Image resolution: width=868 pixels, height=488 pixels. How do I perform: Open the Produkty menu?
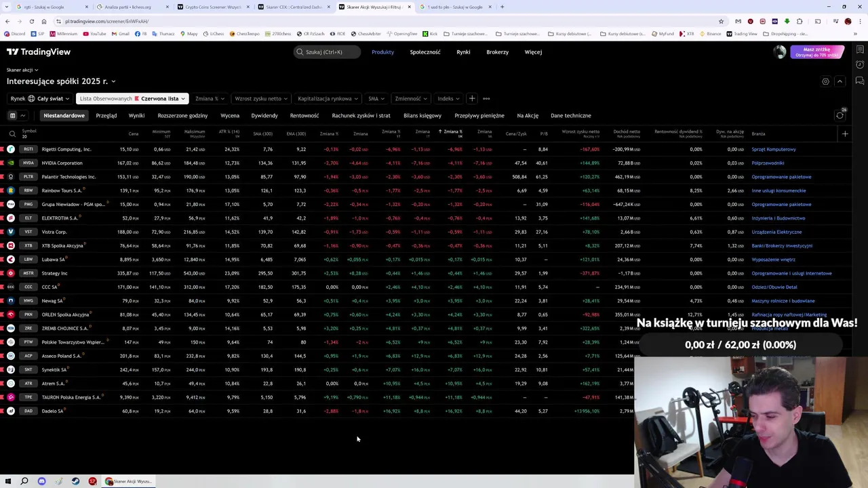point(382,52)
